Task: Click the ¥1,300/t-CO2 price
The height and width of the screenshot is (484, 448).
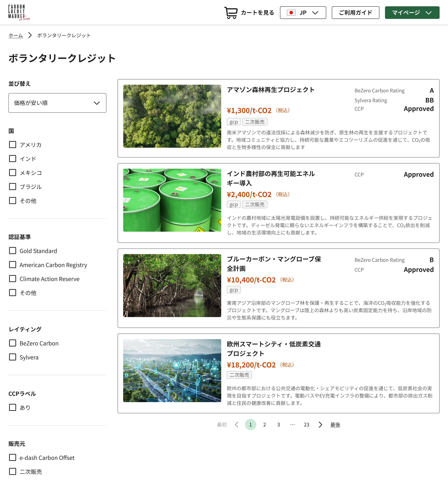Action: pyautogui.click(x=249, y=110)
